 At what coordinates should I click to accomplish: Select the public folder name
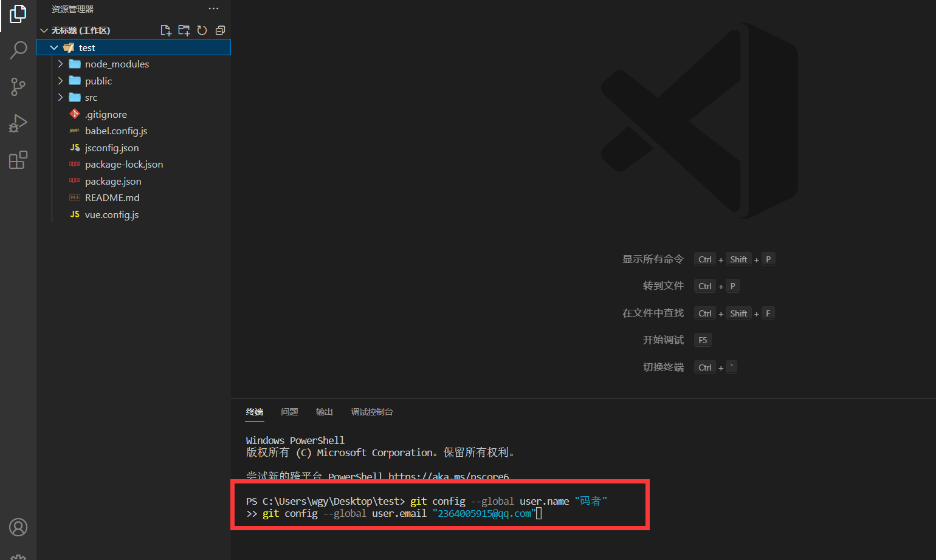tap(98, 81)
